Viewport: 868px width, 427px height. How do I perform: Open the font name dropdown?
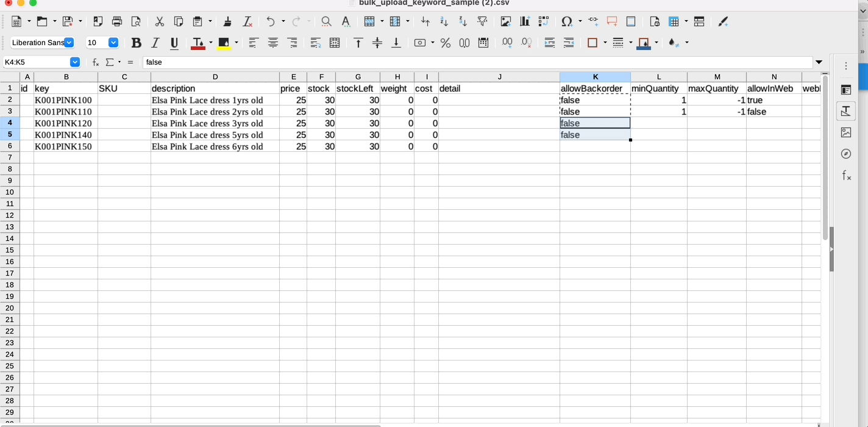[68, 43]
